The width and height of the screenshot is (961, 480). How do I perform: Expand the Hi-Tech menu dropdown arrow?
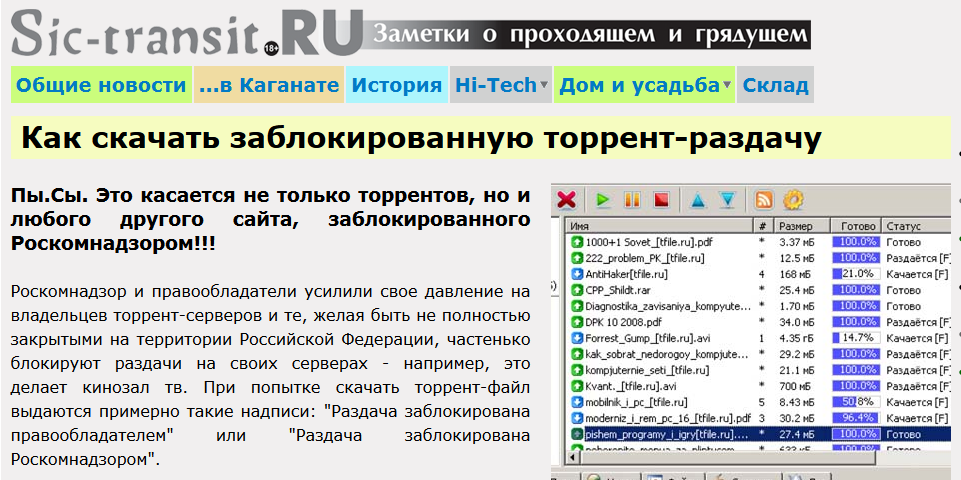tap(543, 85)
